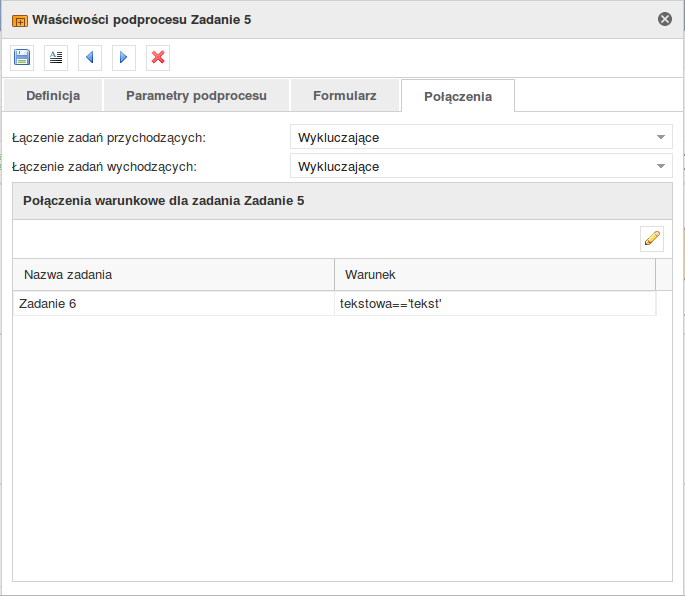685x596 pixels.
Task: Click the save floppy disk icon
Action: click(22, 58)
